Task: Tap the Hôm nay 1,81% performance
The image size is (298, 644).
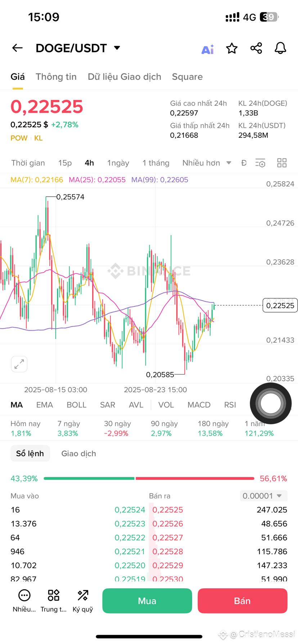Action: pos(26,428)
